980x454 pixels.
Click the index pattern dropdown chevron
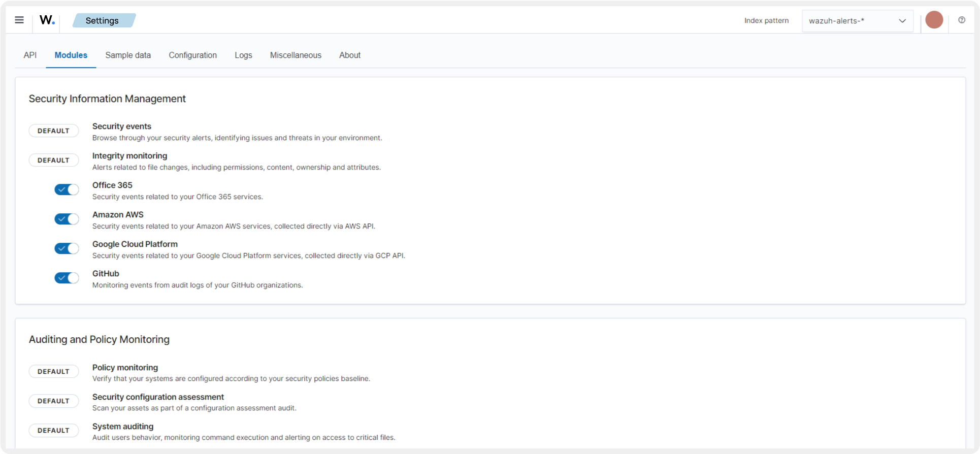[902, 21]
